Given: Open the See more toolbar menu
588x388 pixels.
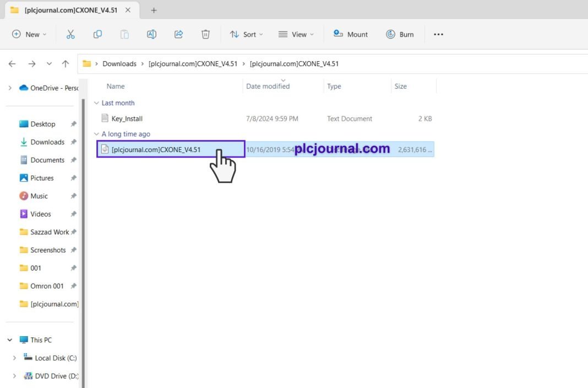Looking at the screenshot, I should tap(438, 34).
